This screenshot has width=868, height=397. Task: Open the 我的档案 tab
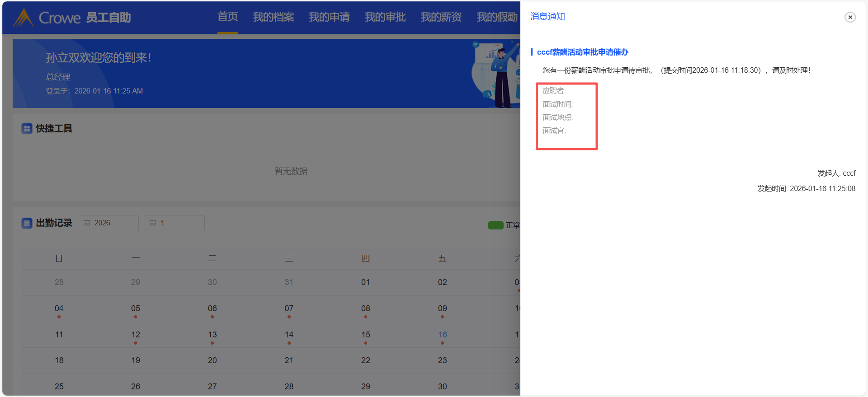pyautogui.click(x=274, y=17)
